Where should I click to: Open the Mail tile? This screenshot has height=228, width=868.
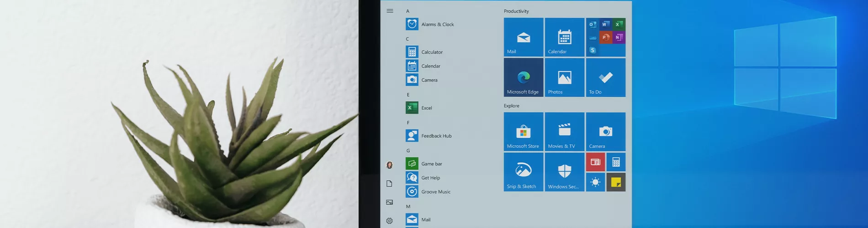point(524,37)
